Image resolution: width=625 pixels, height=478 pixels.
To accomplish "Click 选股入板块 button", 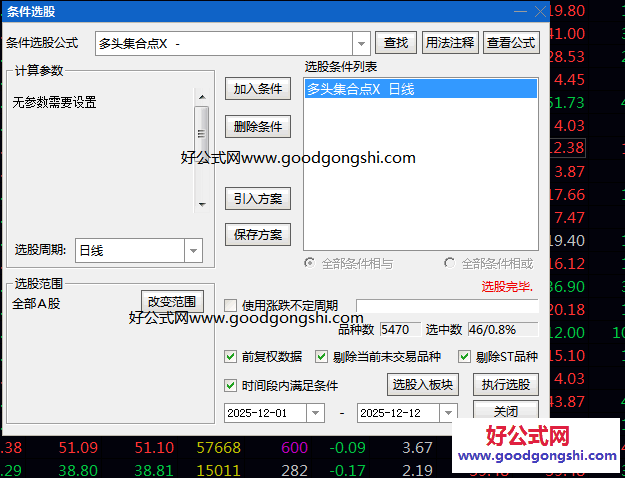I will click(423, 385).
